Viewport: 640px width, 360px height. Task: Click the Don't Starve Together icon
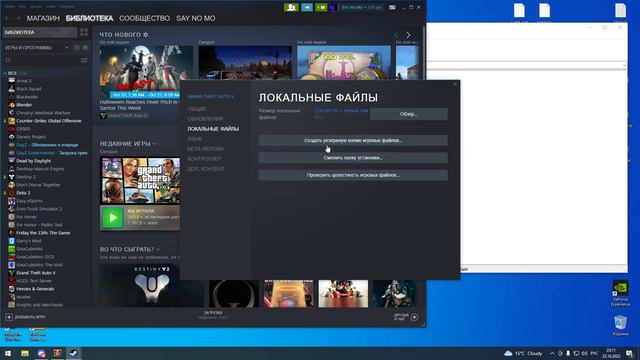11,185
